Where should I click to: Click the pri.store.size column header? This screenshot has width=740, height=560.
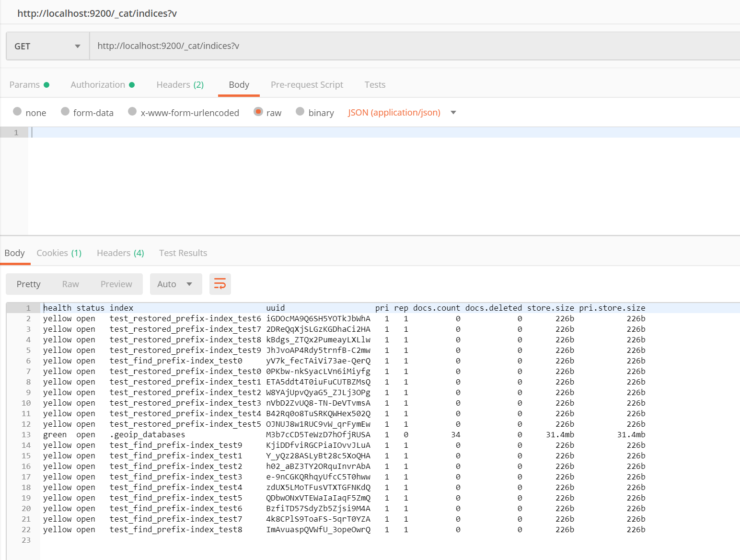click(612, 308)
